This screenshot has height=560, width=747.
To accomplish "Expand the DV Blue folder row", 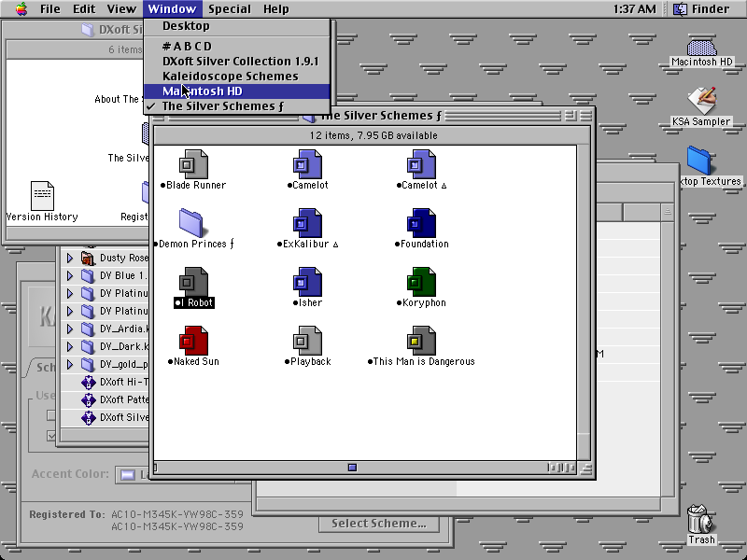I will click(69, 275).
